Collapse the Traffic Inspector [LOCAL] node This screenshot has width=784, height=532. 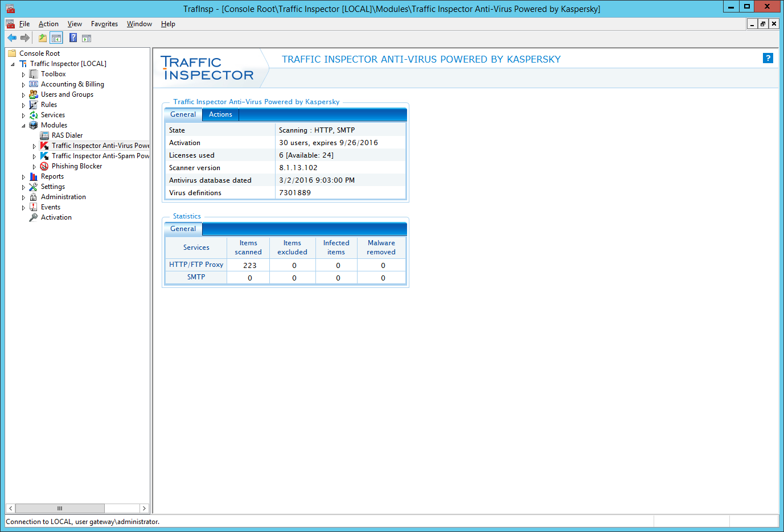tap(13, 64)
